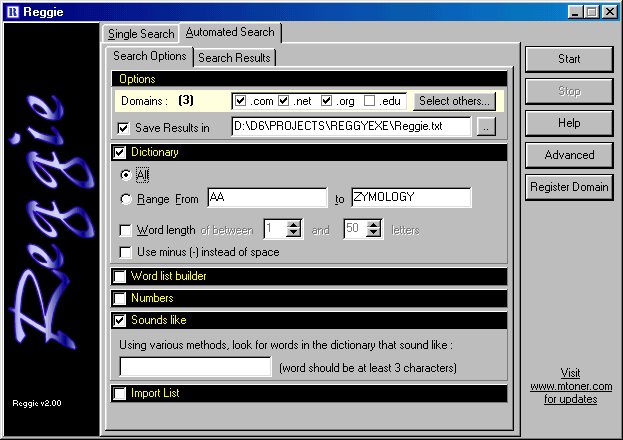Decrease minimum word length spinner down arrow
Viewport: 623px width, 440px height.
click(x=294, y=234)
